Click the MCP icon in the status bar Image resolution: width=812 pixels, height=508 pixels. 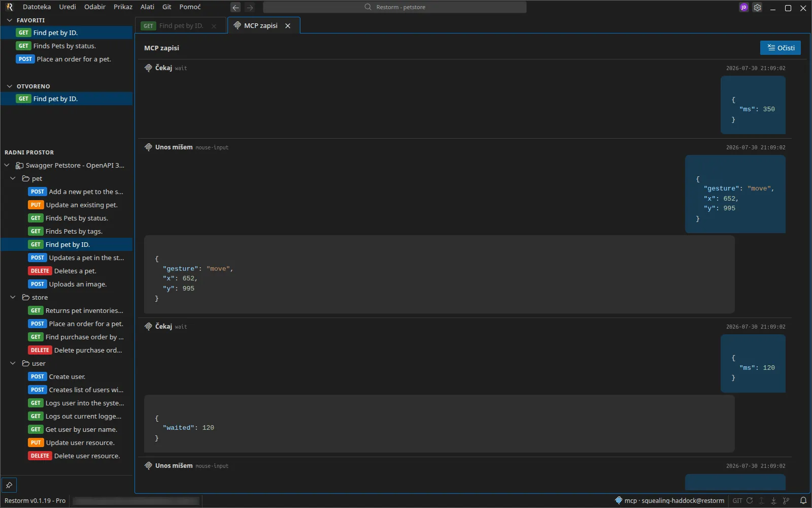pyautogui.click(x=618, y=500)
